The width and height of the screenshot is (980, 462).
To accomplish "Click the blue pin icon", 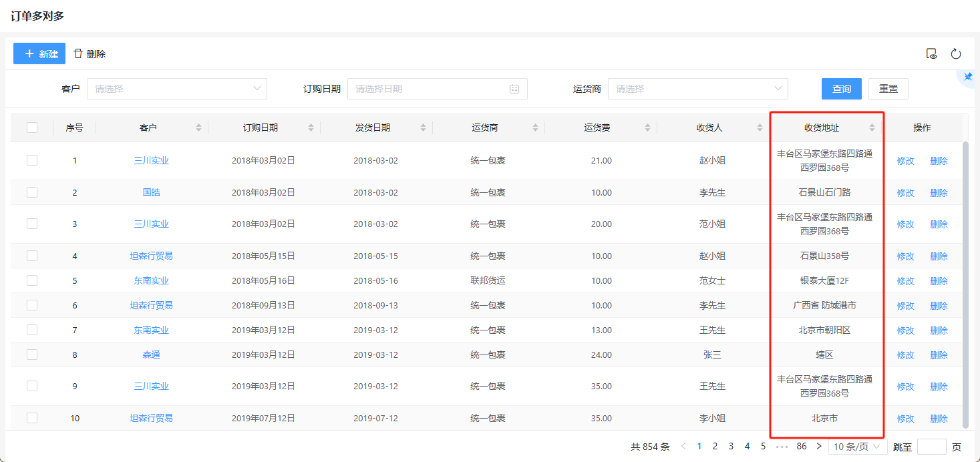I will (968, 77).
